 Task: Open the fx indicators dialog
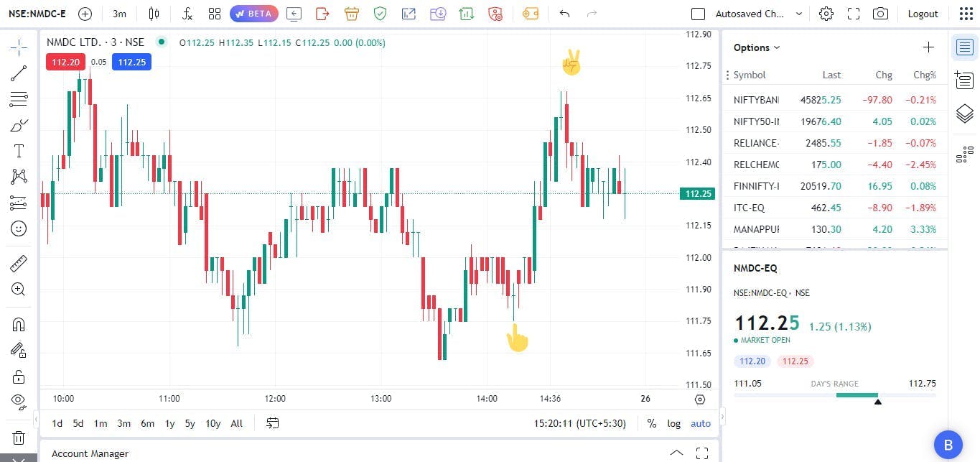[187, 14]
